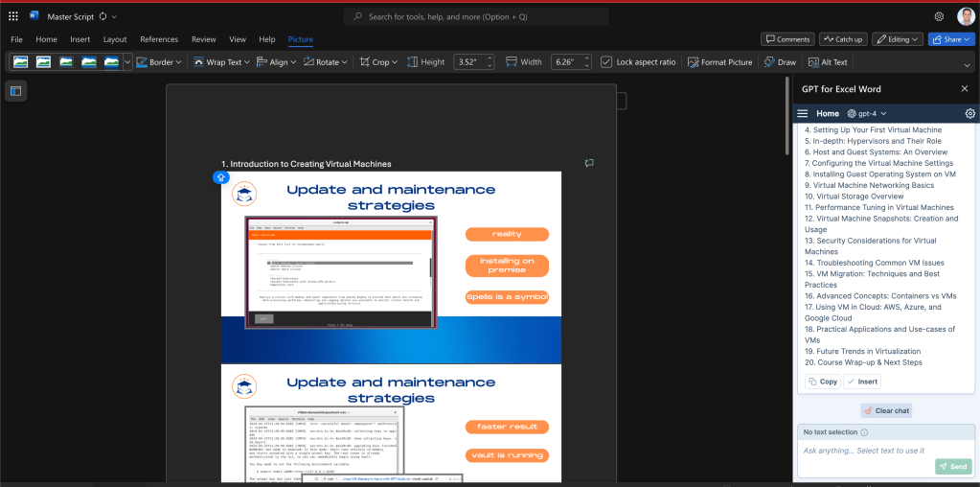Click the search box in title bar
The height and width of the screenshot is (487, 980).
pyautogui.click(x=475, y=17)
